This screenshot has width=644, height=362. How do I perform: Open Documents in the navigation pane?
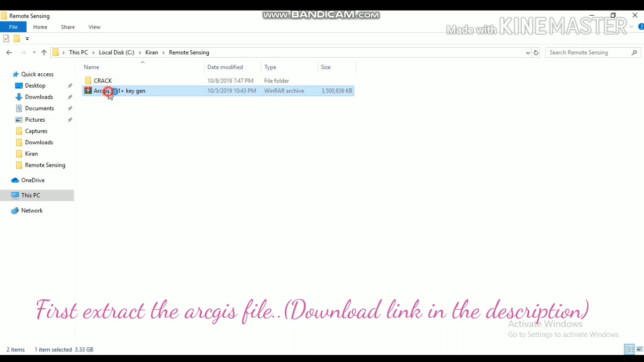tap(39, 108)
